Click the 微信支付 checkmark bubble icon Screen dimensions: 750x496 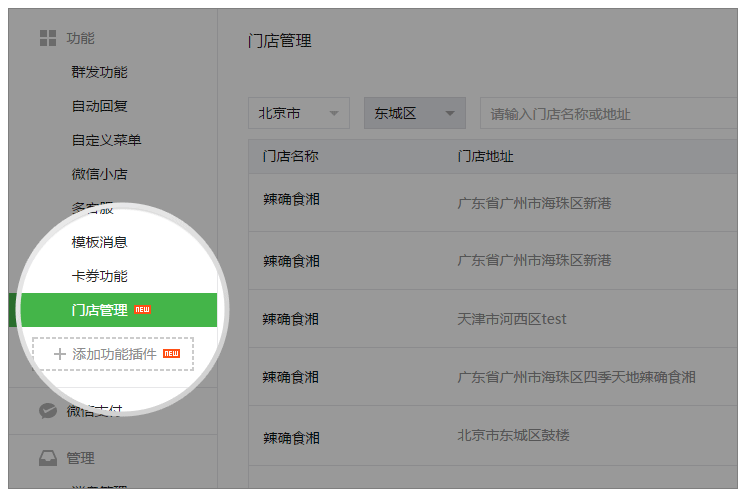47,410
